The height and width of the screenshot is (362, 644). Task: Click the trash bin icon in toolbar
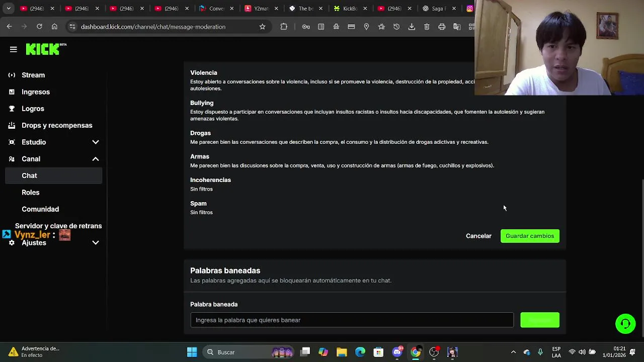point(427,27)
